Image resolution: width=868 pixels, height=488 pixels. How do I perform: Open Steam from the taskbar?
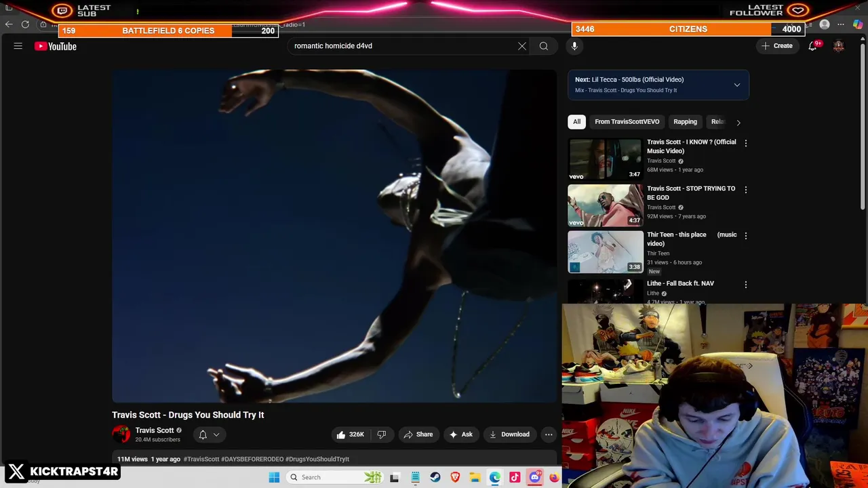[435, 477]
